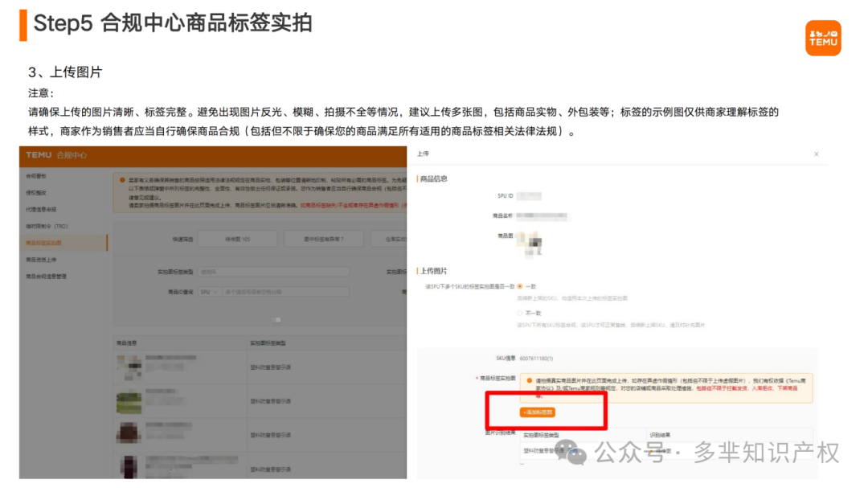Click the 商品信息 table column header
Screen dimensions: 868x488
tap(127, 342)
